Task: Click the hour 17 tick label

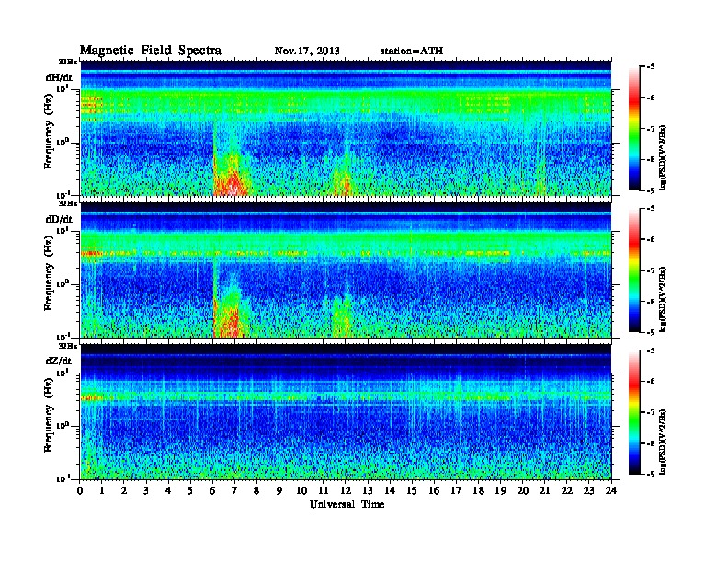Action: pyautogui.click(x=456, y=490)
